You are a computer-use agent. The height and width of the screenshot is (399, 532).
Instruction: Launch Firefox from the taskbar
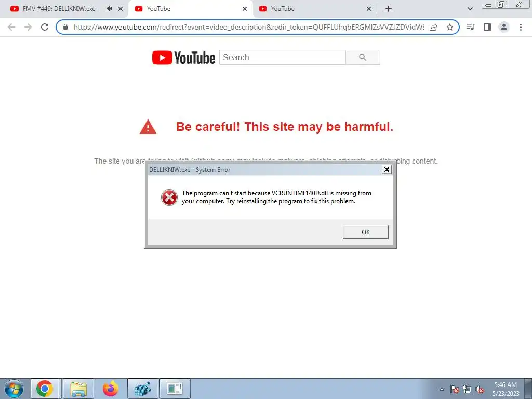pos(111,389)
